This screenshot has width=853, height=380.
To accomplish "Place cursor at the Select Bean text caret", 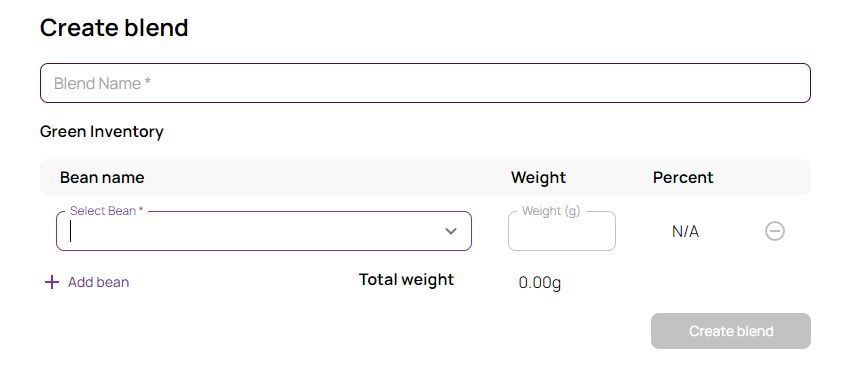I will tap(71, 232).
